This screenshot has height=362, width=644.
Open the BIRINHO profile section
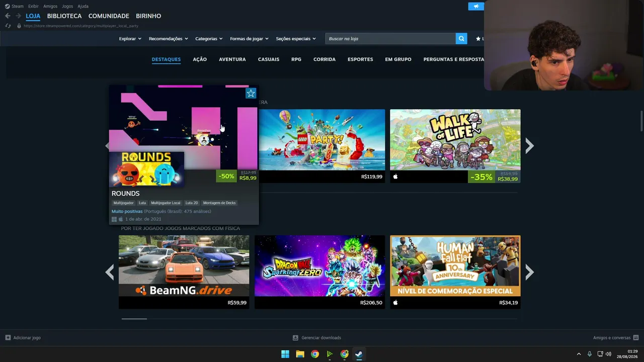click(x=148, y=16)
